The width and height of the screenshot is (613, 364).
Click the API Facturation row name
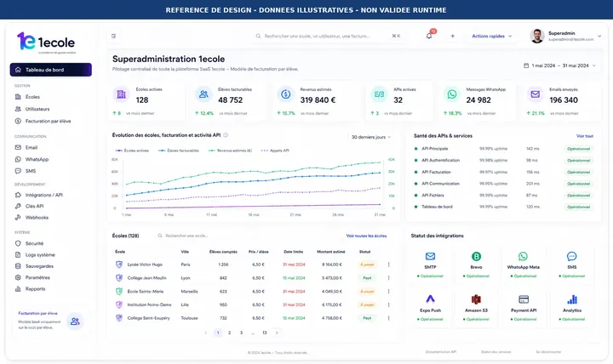tap(436, 172)
